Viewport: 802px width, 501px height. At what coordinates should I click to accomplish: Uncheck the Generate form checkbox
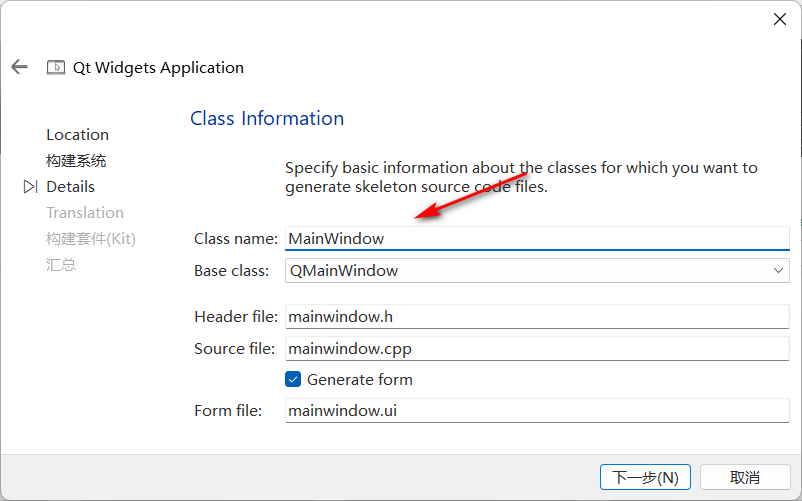tap(293, 379)
